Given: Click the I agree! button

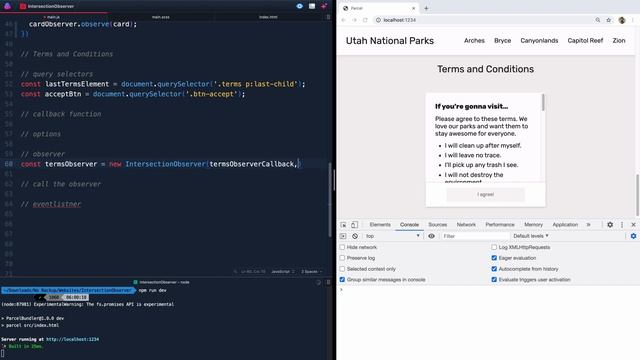Looking at the screenshot, I should point(485,195).
